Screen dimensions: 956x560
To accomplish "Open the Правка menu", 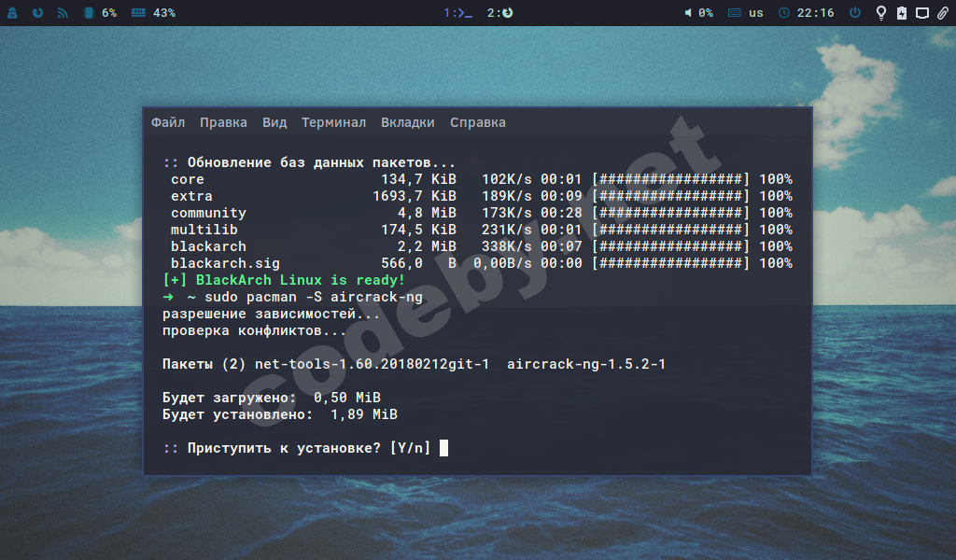I will click(223, 122).
